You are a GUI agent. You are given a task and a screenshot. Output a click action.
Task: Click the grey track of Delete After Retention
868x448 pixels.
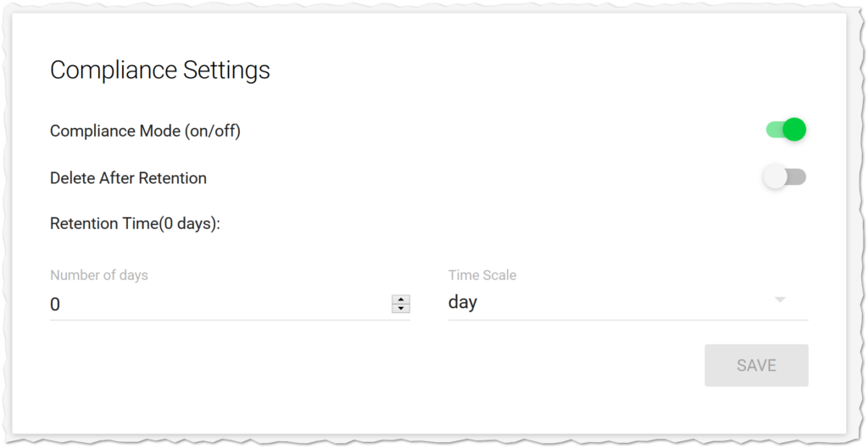click(x=798, y=177)
